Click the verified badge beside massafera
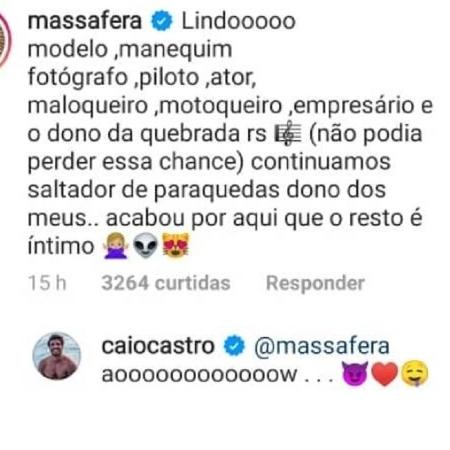This screenshot has height=450, width=450. tap(162, 21)
